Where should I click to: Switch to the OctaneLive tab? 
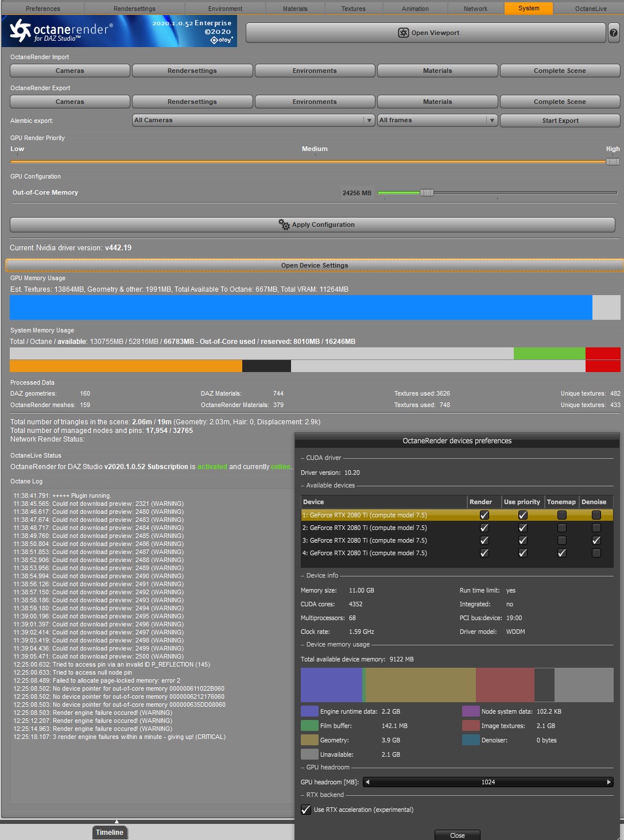tap(591, 9)
